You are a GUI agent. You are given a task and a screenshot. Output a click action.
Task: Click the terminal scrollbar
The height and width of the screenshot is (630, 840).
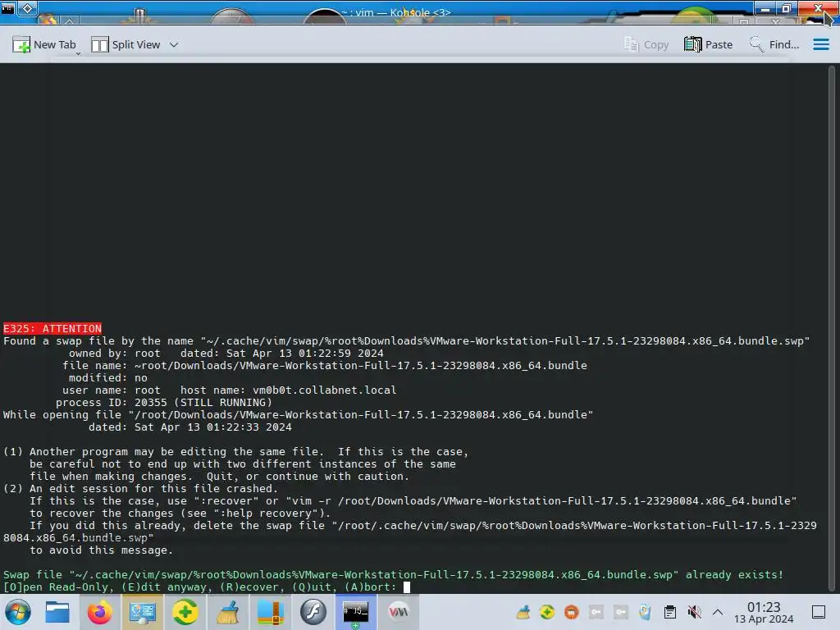pos(832,327)
